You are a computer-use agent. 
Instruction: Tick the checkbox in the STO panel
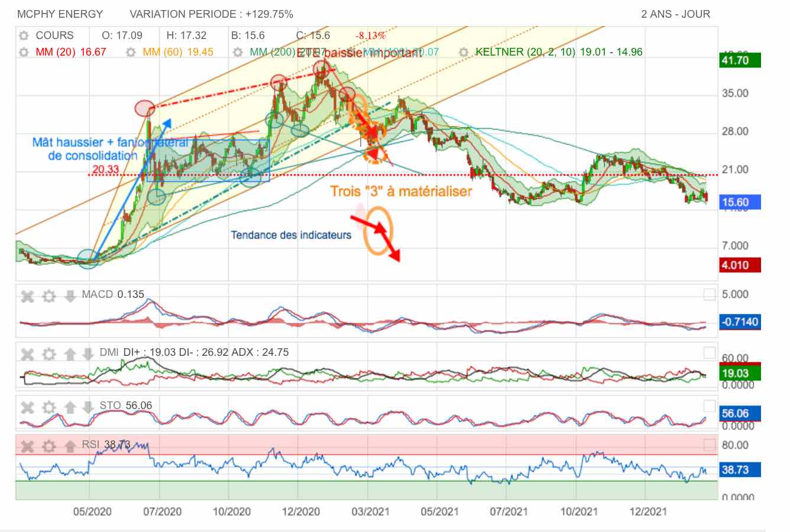click(x=710, y=406)
